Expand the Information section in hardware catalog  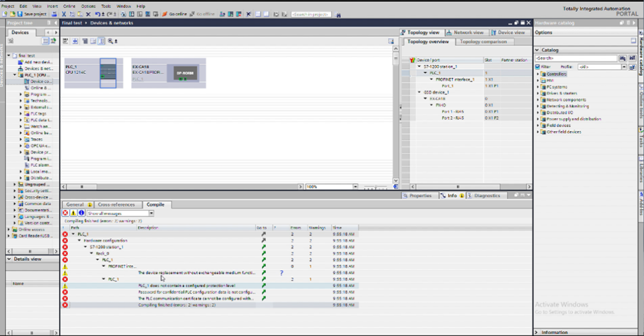coord(537,332)
